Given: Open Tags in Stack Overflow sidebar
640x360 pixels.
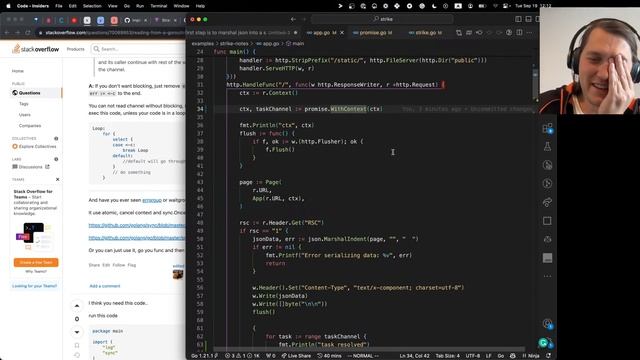Looking at the screenshot, I should [x=24, y=104].
